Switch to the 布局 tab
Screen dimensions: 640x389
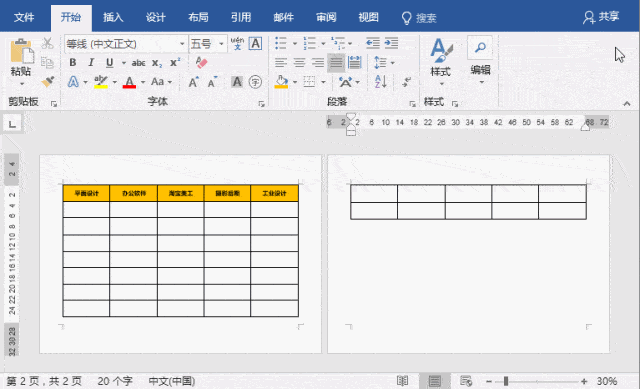[198, 17]
